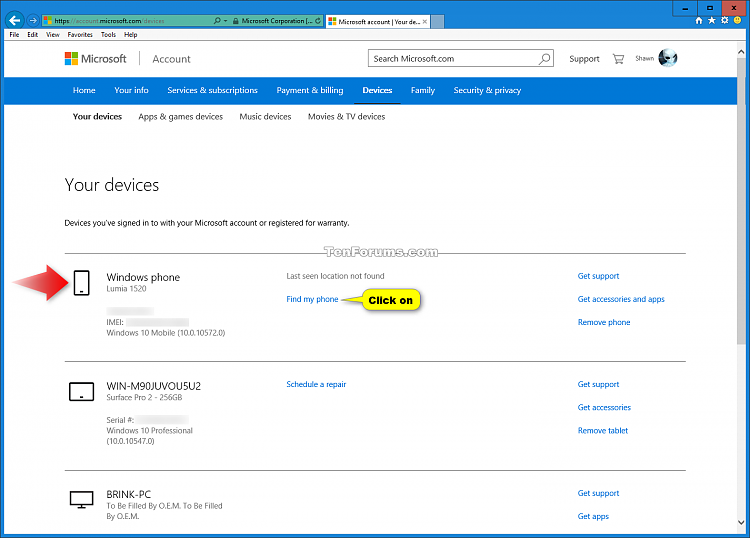
Task: Open the File menu
Action: click(x=14, y=34)
